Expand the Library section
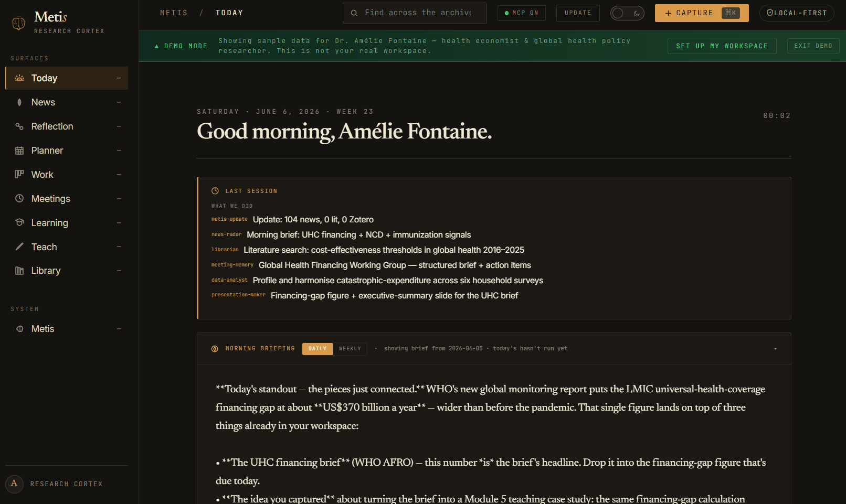Viewport: 846px width, 504px height. (119, 271)
